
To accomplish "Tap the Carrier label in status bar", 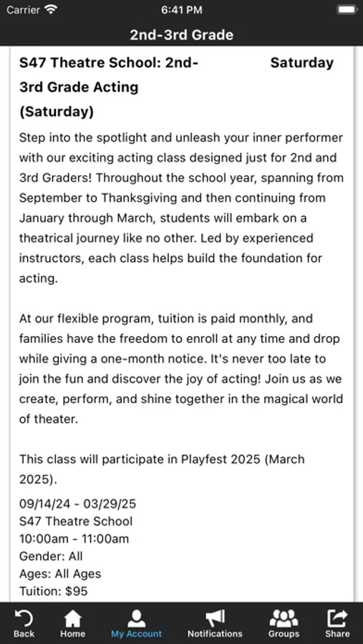I will 24,10.
